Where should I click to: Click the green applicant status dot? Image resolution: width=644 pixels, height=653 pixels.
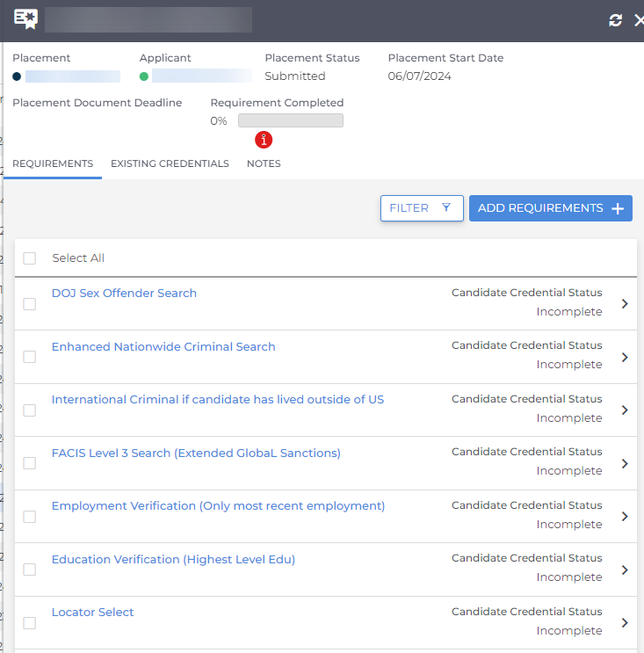[144, 76]
